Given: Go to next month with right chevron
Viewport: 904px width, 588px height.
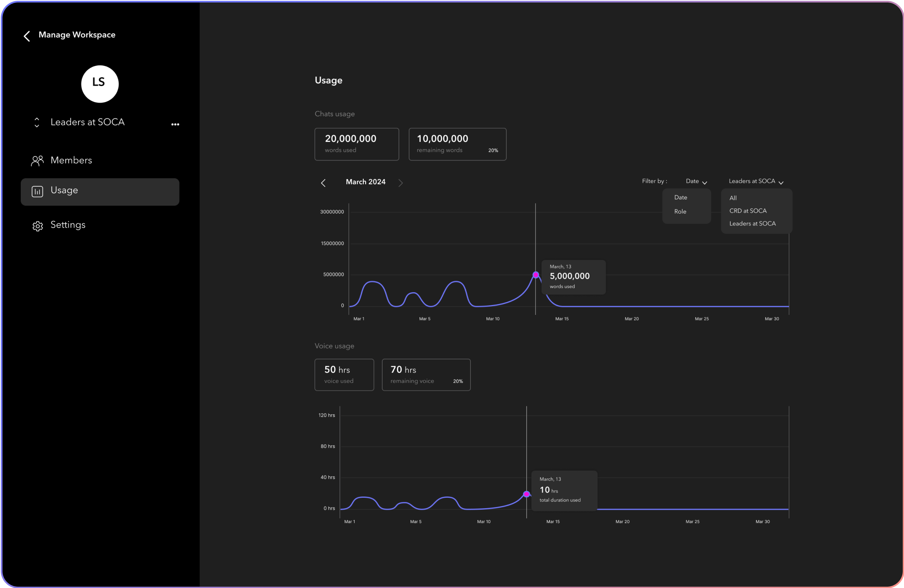Looking at the screenshot, I should pos(400,183).
